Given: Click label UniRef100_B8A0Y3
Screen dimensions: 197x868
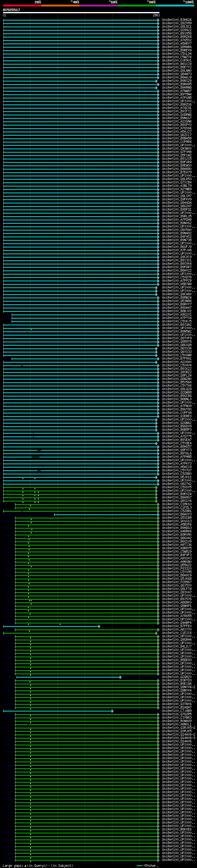Looking at the screenshot, I should [x=177, y=514].
